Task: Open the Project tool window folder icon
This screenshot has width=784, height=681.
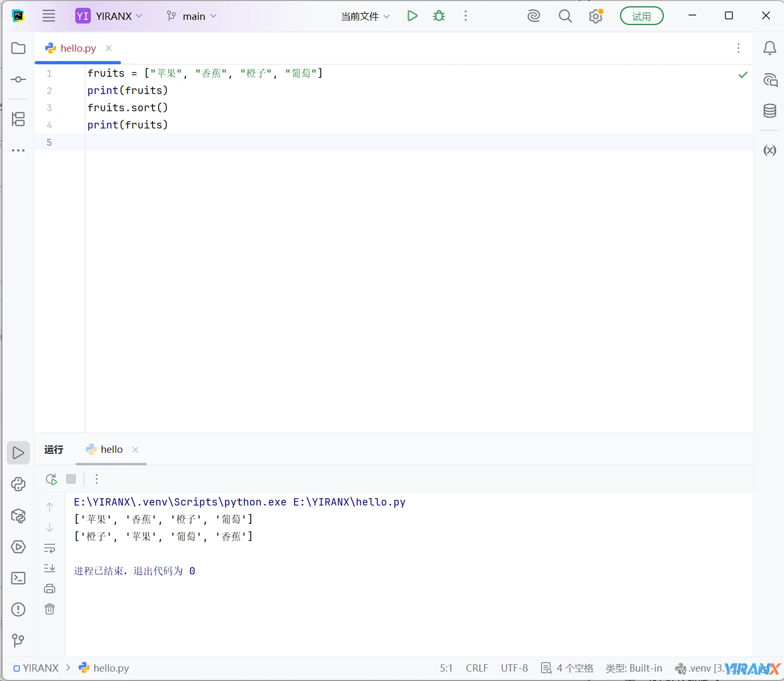Action: [18, 48]
